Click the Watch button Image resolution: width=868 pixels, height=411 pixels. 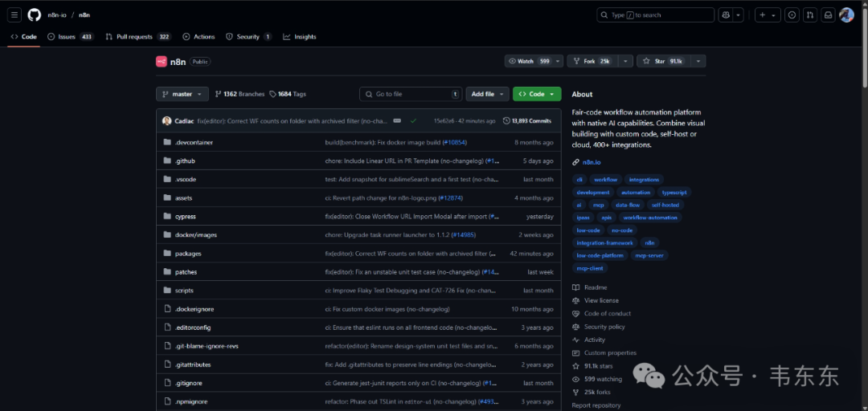(529, 61)
